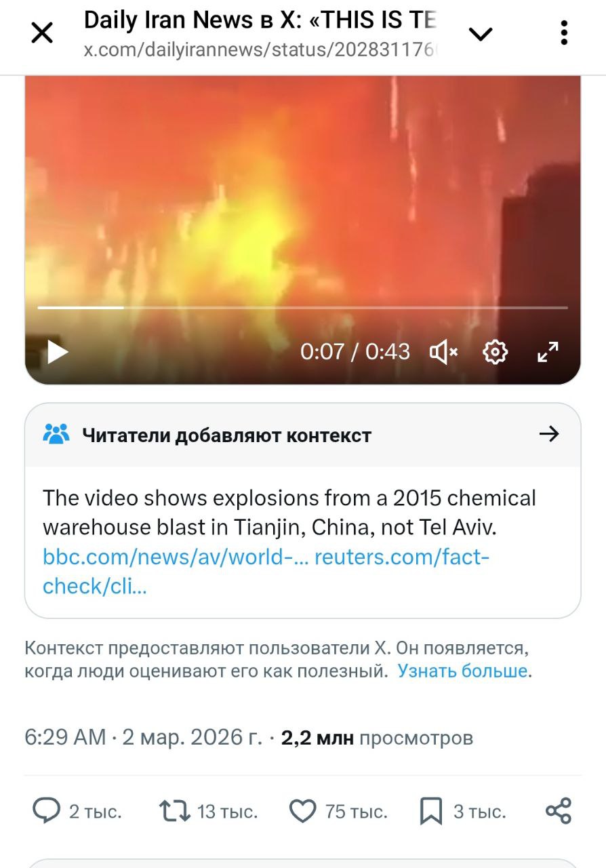Share the post via share icon
This screenshot has width=606, height=868.
tap(559, 811)
